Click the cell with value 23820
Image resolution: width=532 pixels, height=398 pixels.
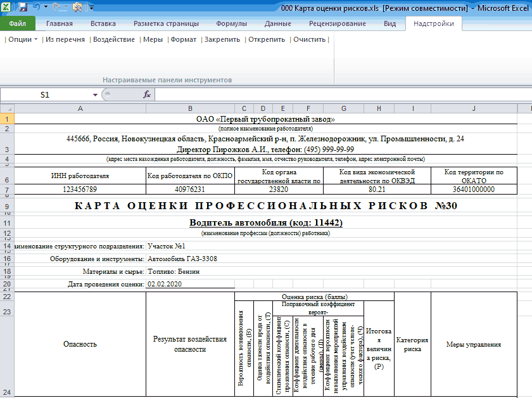click(279, 189)
